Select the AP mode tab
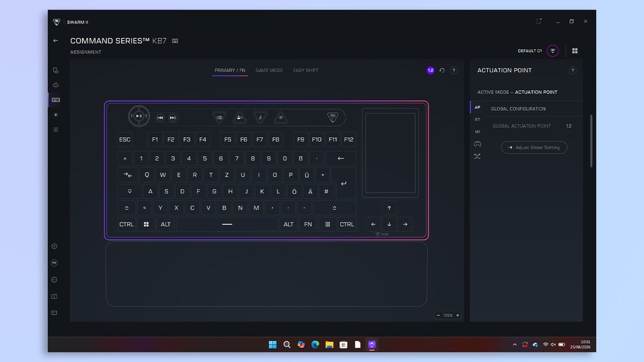This screenshot has height=362, width=644. (x=478, y=107)
